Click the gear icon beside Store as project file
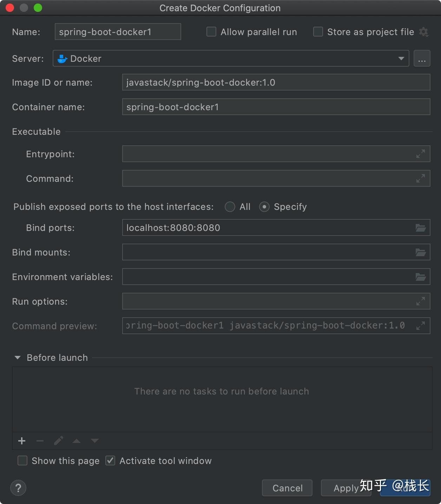This screenshot has height=504, width=441. click(x=424, y=32)
